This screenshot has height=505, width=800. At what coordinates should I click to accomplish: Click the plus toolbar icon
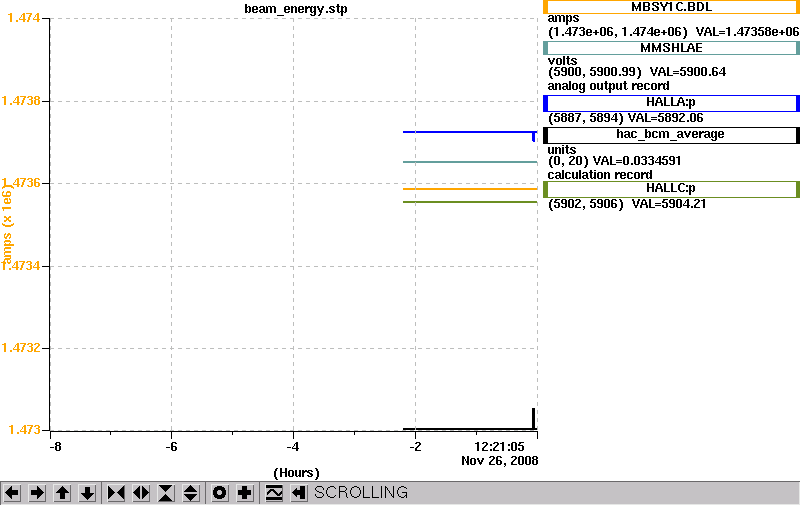tap(244, 493)
